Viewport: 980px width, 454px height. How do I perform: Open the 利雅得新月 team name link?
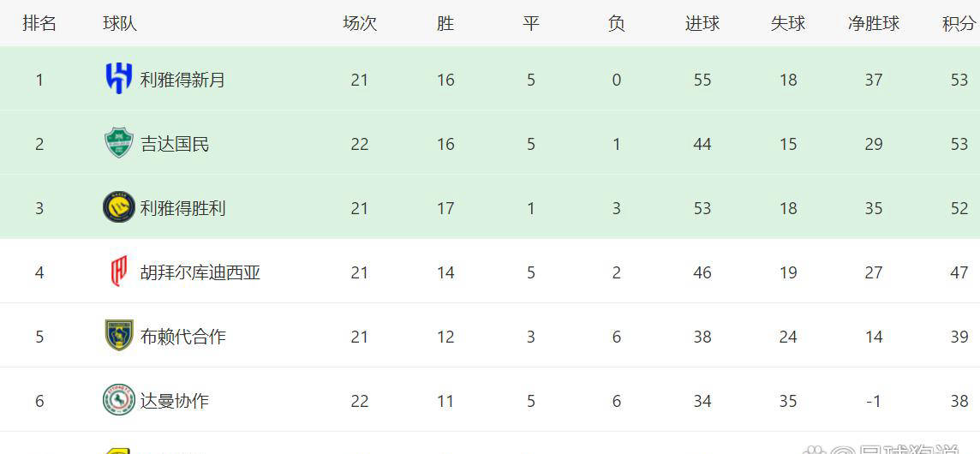pos(182,80)
